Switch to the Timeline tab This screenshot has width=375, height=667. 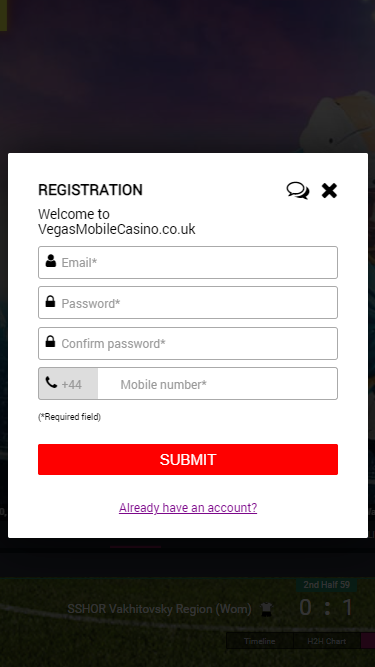(260, 641)
